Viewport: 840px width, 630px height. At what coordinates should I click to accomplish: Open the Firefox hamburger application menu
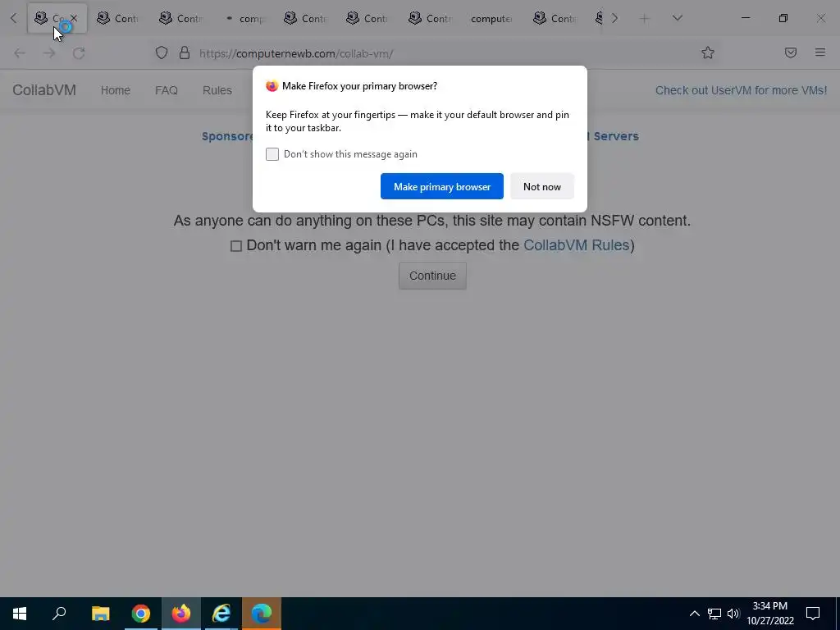819,52
